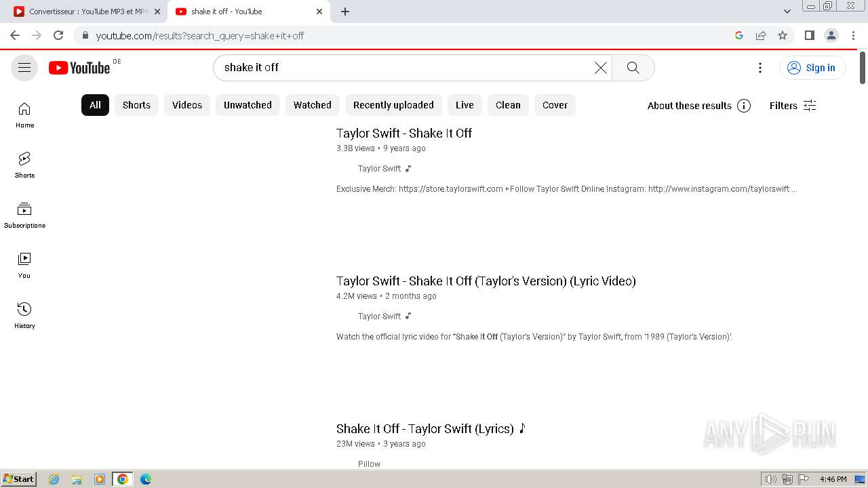Select the Clean filter chip

508,105
